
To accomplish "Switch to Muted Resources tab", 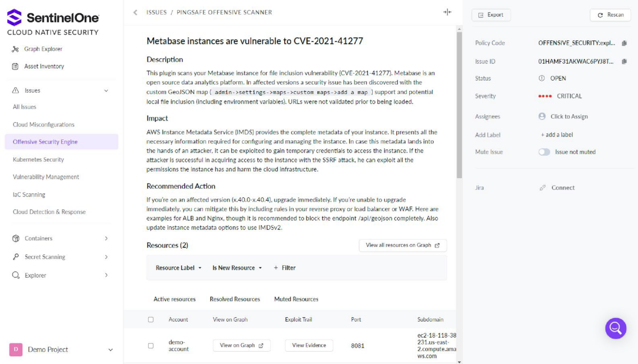I will pyautogui.click(x=296, y=299).
